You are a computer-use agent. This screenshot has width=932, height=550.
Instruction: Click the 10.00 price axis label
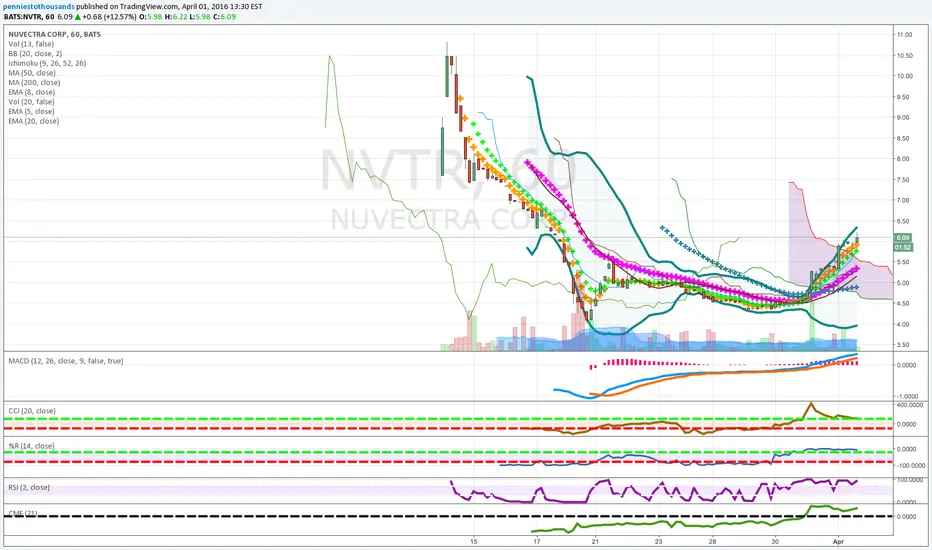point(905,76)
